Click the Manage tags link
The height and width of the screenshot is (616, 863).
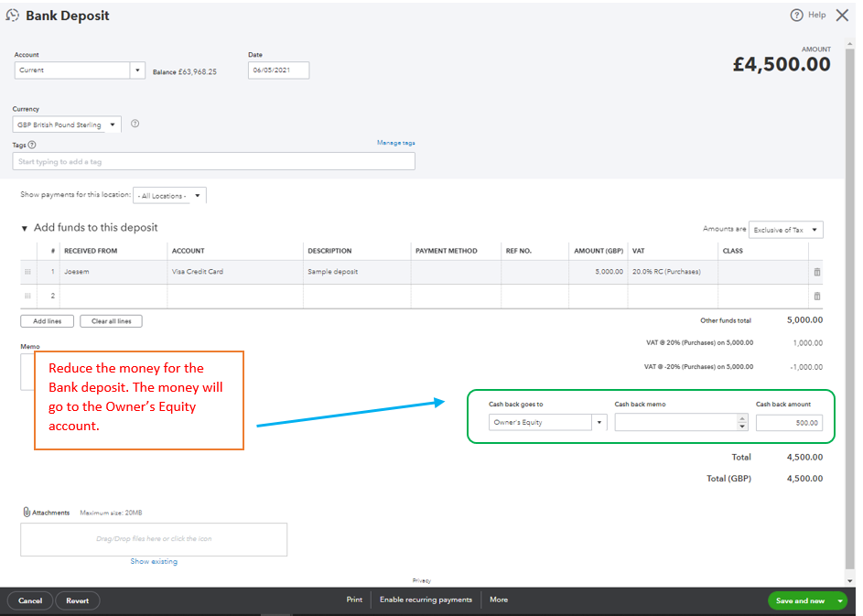[x=395, y=143]
